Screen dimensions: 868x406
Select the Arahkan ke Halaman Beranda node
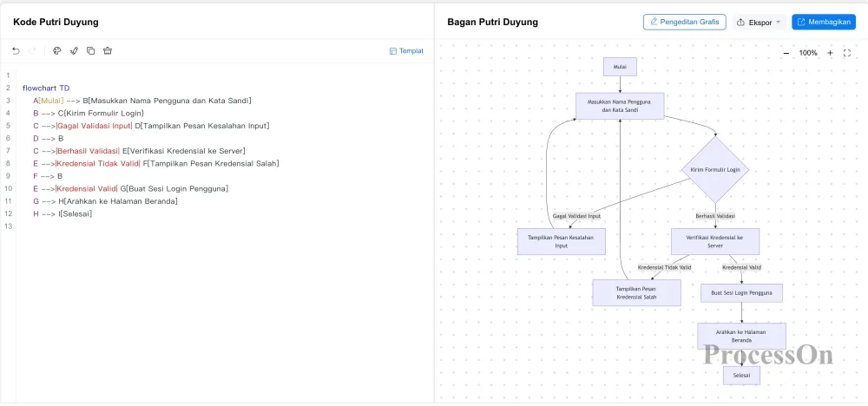(742, 336)
